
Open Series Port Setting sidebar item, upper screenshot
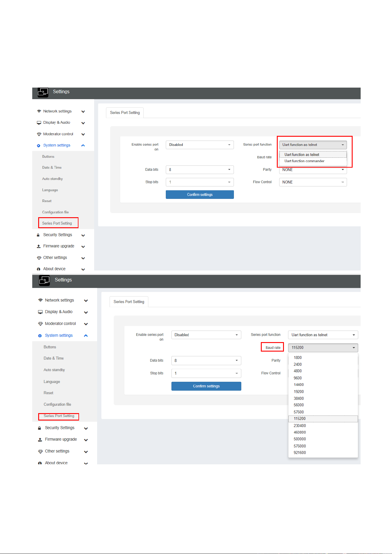[x=57, y=223]
